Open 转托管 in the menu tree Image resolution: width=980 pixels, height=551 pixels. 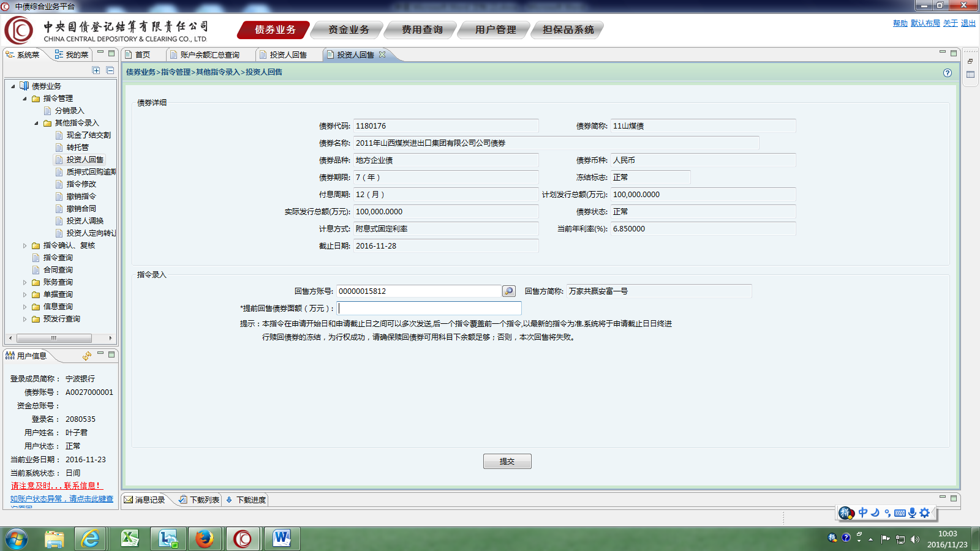coord(77,148)
